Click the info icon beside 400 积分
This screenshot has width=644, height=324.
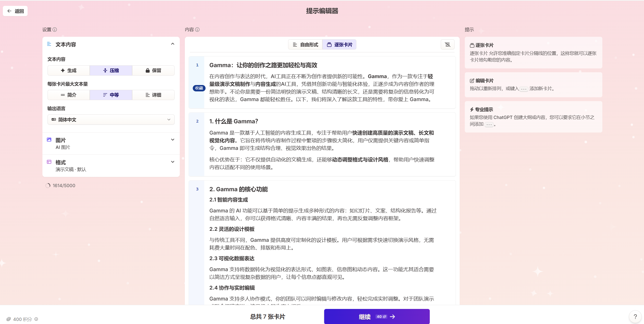pos(36,319)
